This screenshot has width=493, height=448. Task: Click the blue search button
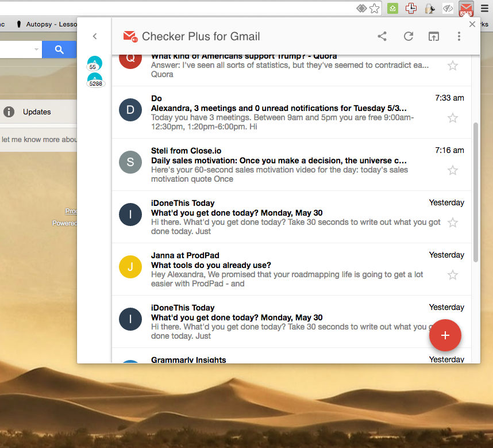pyautogui.click(x=59, y=49)
